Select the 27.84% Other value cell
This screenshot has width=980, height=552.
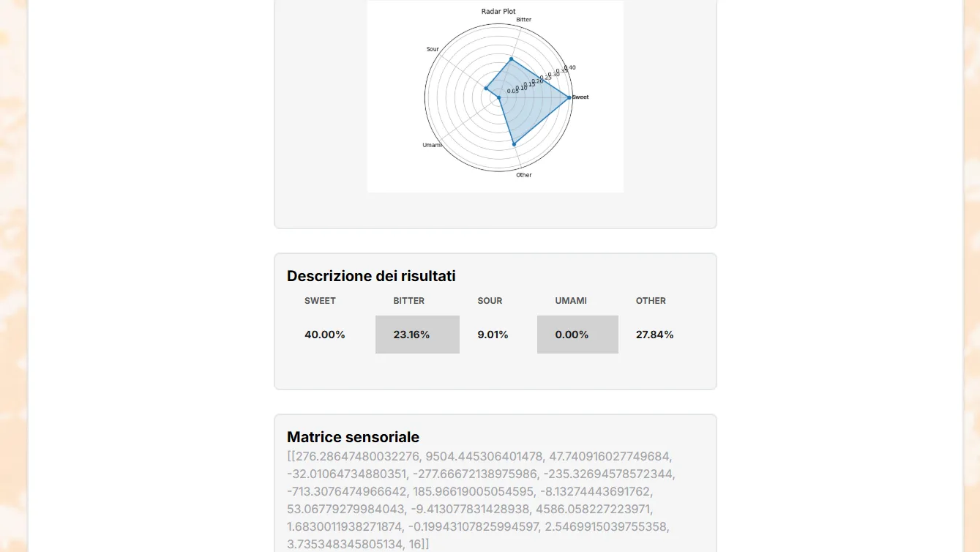661,335
